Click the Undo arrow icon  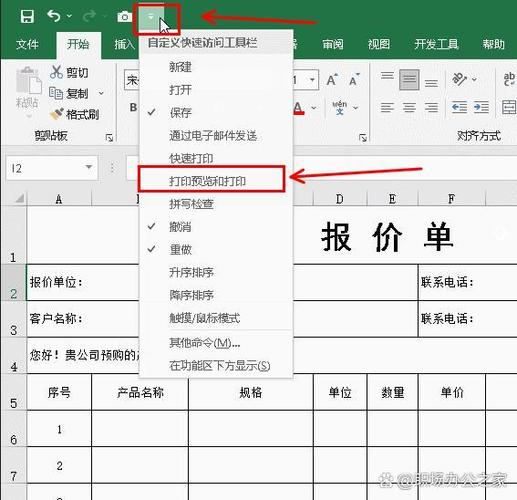[x=54, y=15]
